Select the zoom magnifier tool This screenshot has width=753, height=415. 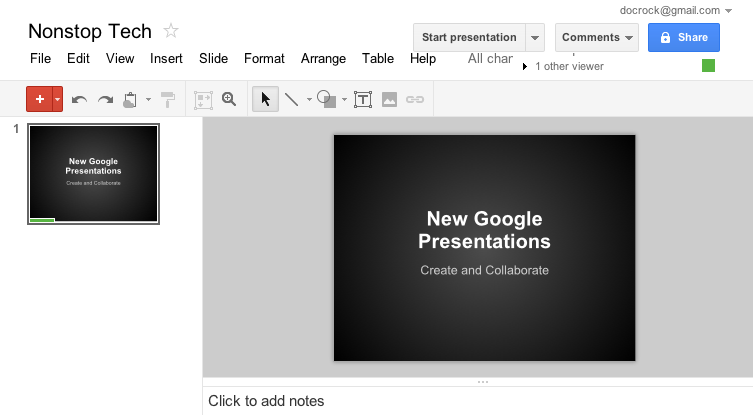pos(229,99)
